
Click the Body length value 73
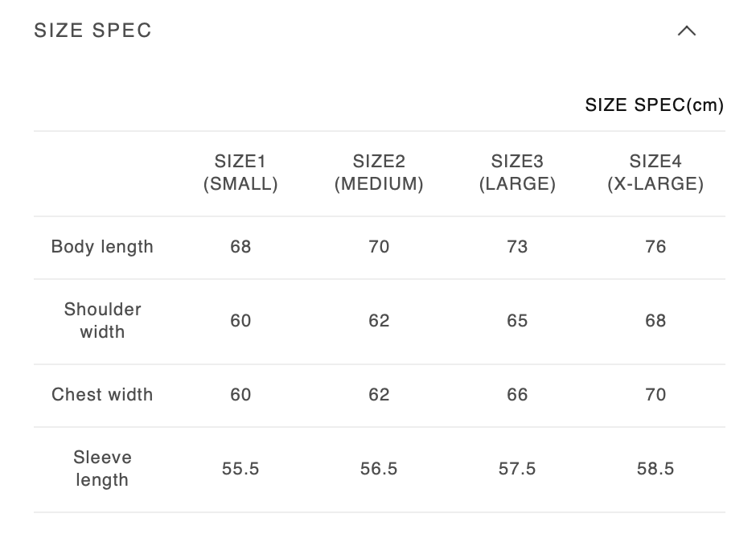pyautogui.click(x=517, y=247)
